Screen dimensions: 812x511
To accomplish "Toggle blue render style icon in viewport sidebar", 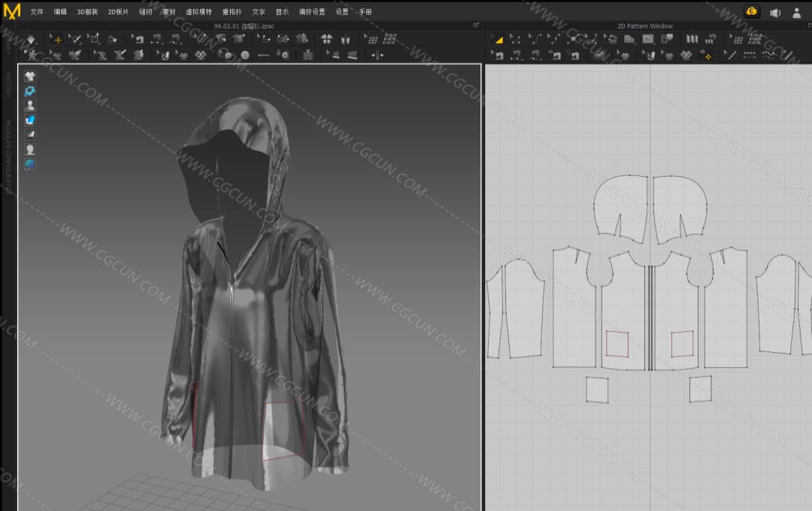I will 30,120.
